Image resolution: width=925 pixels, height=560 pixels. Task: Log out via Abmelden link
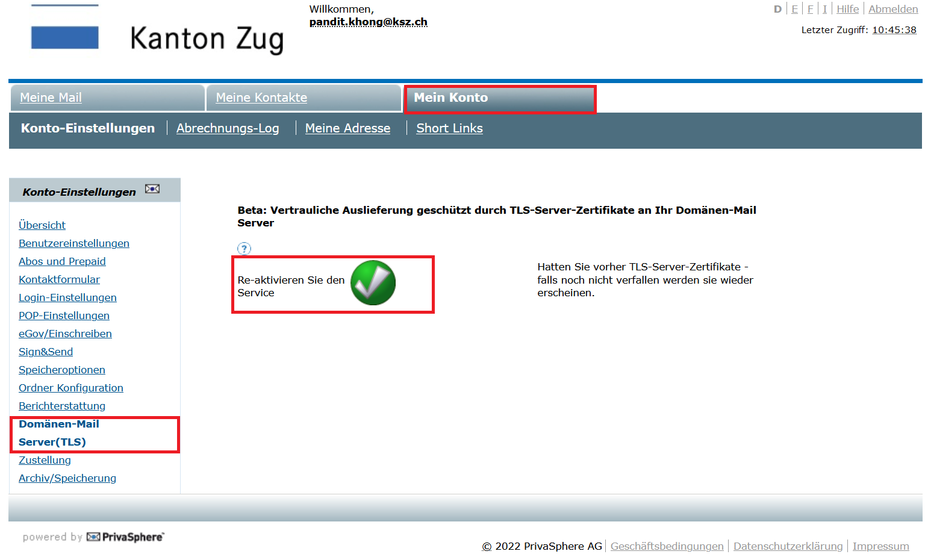click(x=893, y=9)
